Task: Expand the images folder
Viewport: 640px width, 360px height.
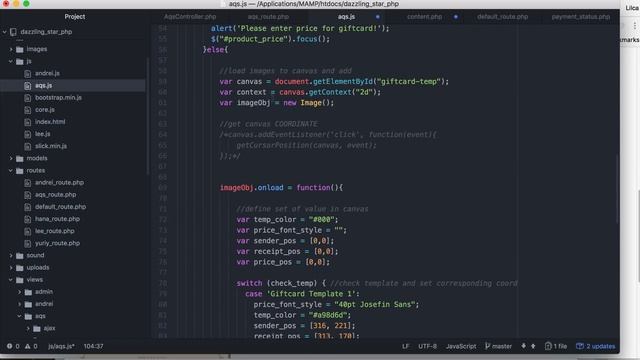Action: pyautogui.click(x=11, y=49)
